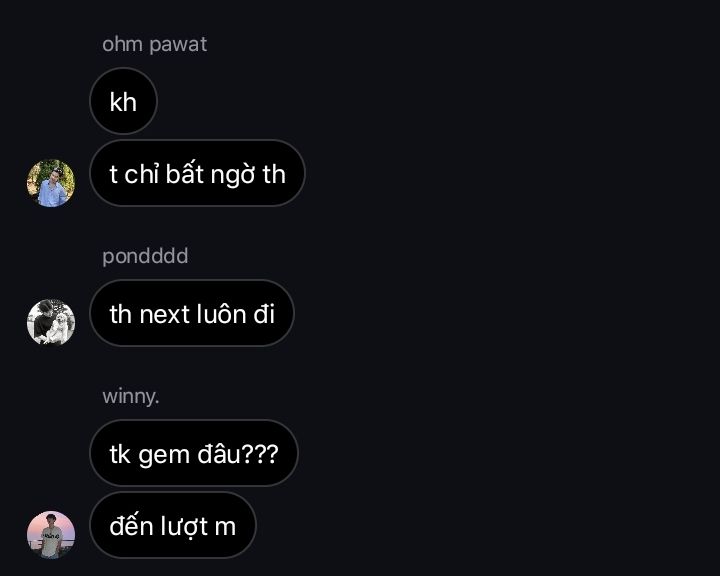Click the sender name 'pondddd'
Screen dimensions: 720x576
[x=145, y=256]
